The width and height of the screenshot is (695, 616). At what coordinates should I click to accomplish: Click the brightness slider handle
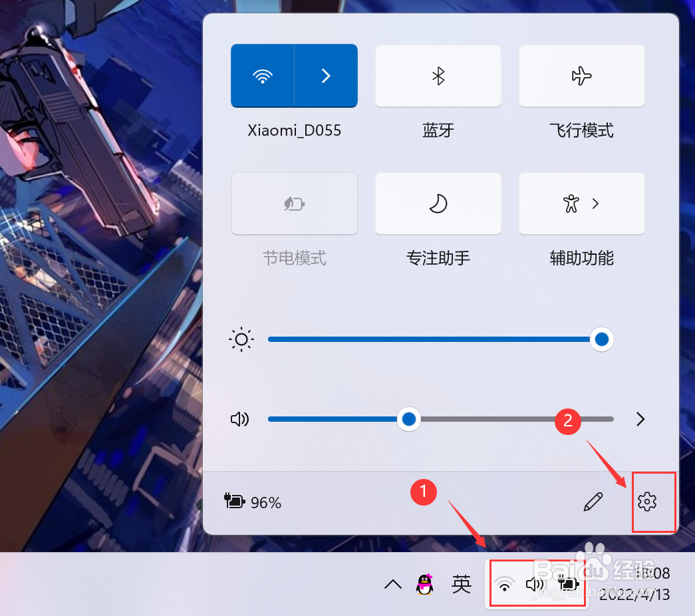[x=601, y=339]
